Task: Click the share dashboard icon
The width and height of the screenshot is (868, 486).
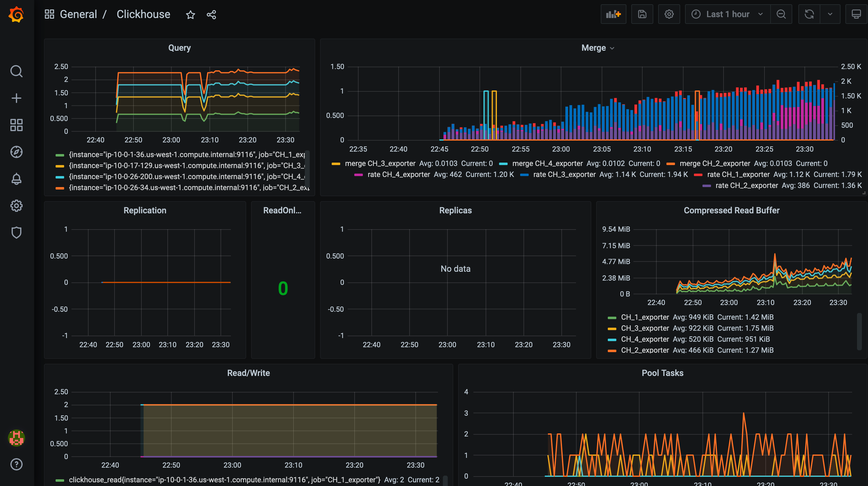Action: pos(211,14)
